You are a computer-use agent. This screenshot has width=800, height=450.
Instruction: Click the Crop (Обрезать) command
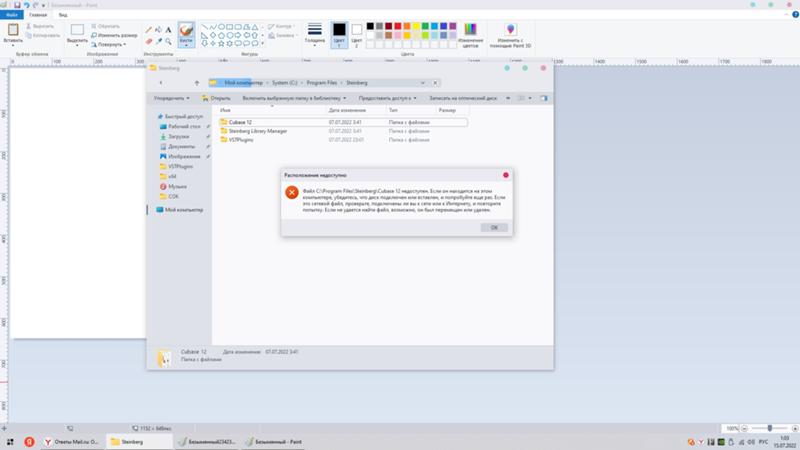click(x=106, y=26)
